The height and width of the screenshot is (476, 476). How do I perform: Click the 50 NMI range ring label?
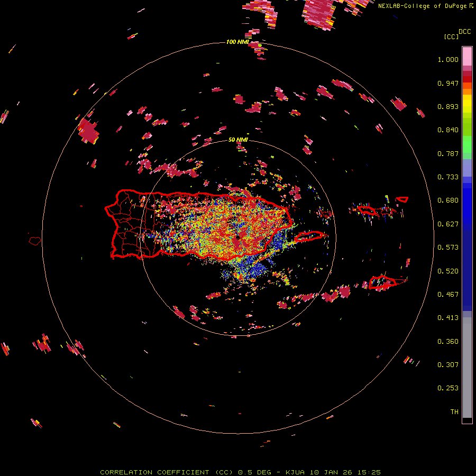pos(238,140)
